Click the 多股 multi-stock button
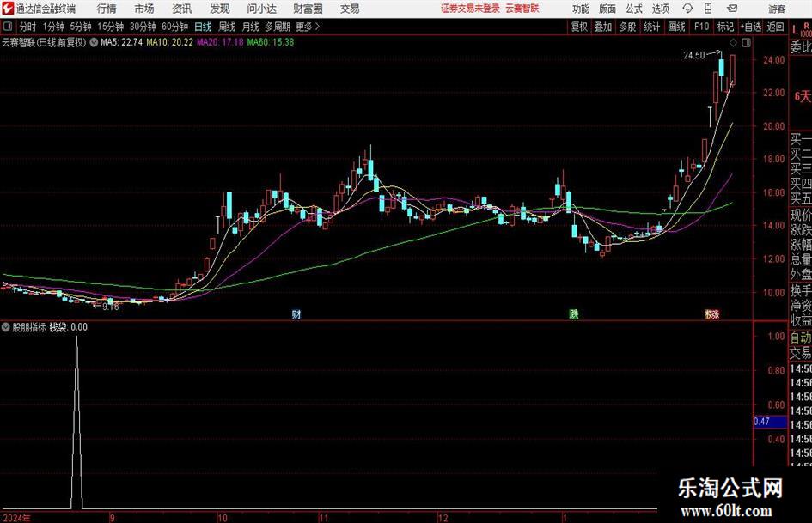The height and width of the screenshot is (523, 812). (x=627, y=27)
